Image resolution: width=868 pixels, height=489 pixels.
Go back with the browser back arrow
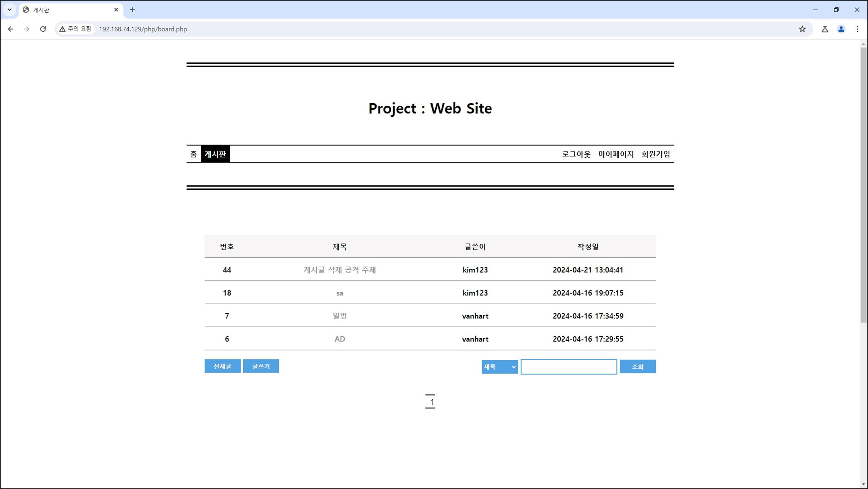tap(10, 29)
